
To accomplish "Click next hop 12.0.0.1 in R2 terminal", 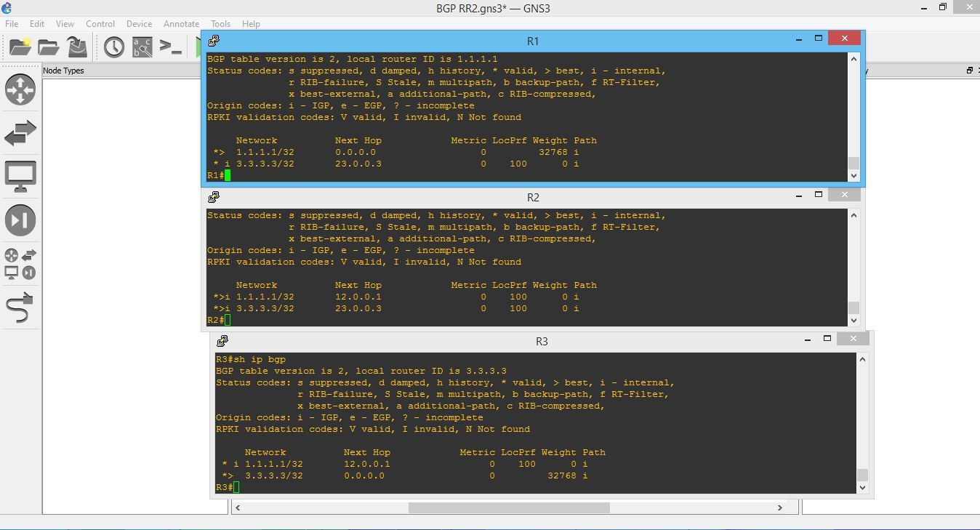I will click(358, 297).
